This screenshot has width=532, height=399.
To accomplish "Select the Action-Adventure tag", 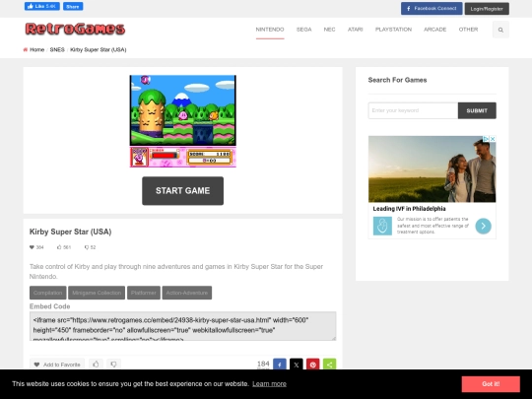I will [x=187, y=293].
